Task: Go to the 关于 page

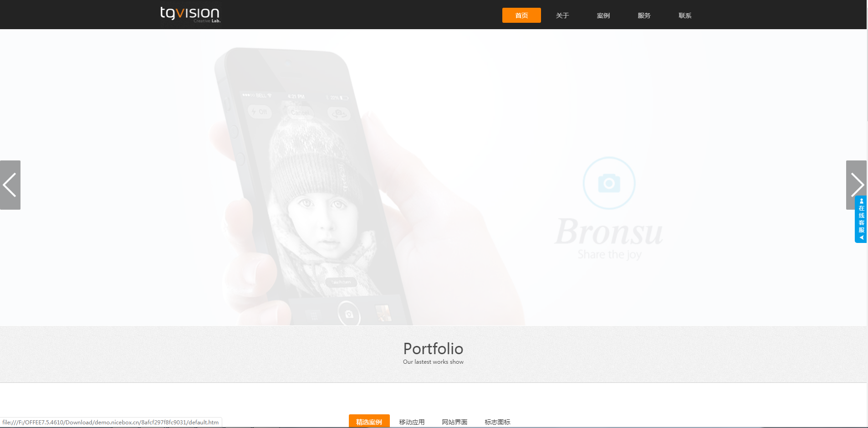Action: (x=562, y=15)
